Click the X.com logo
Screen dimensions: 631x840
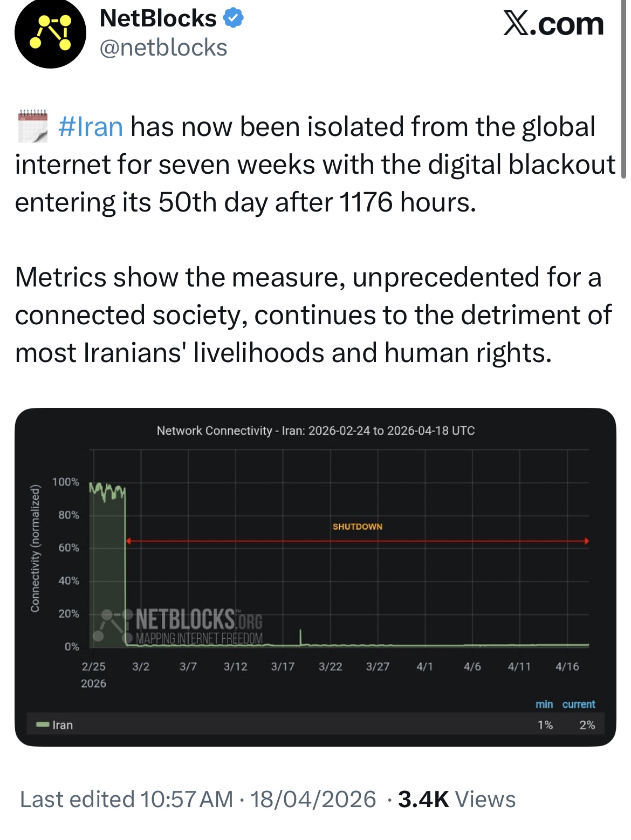coord(553,24)
